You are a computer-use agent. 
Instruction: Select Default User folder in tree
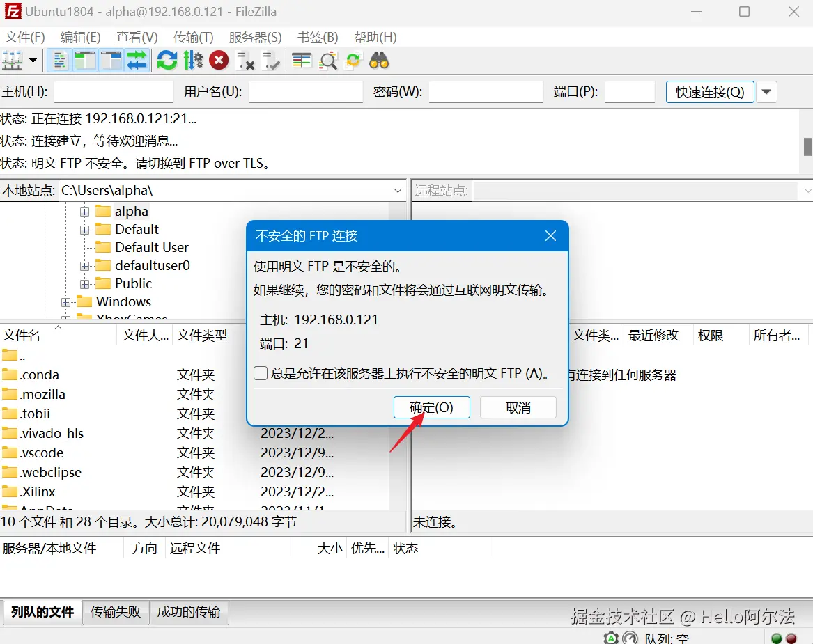151,247
